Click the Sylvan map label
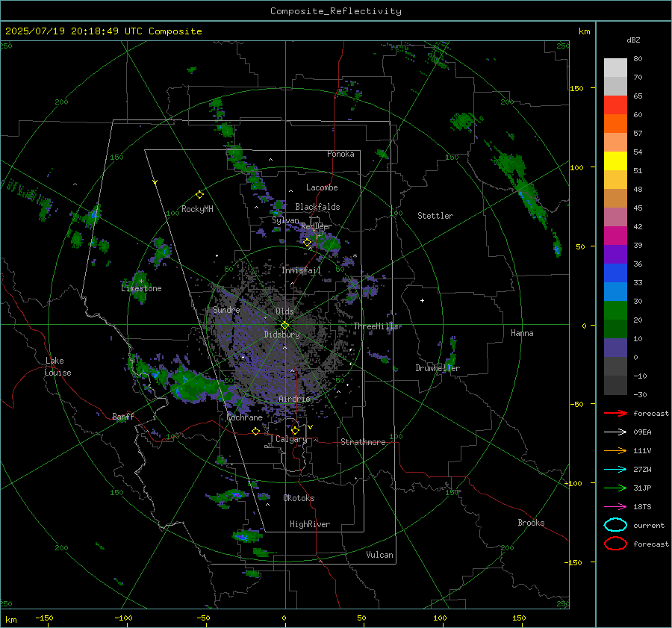 285,220
